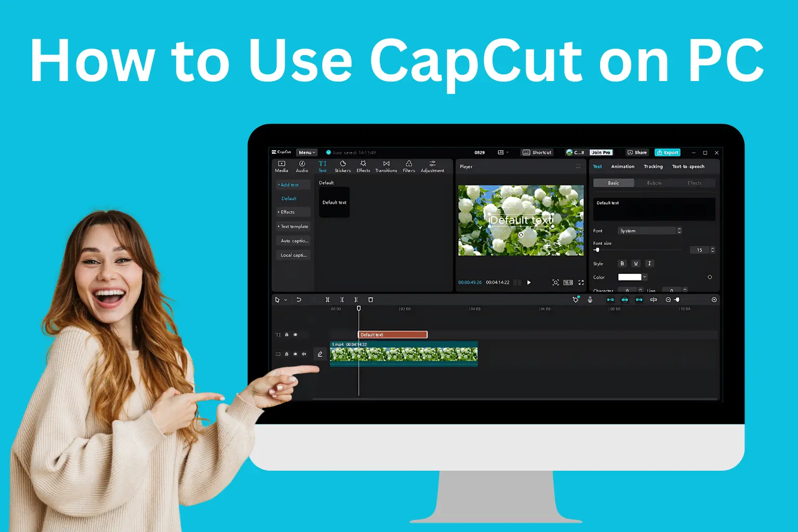The height and width of the screenshot is (532, 798).
Task: Open the Transitions panel
Action: tap(386, 167)
